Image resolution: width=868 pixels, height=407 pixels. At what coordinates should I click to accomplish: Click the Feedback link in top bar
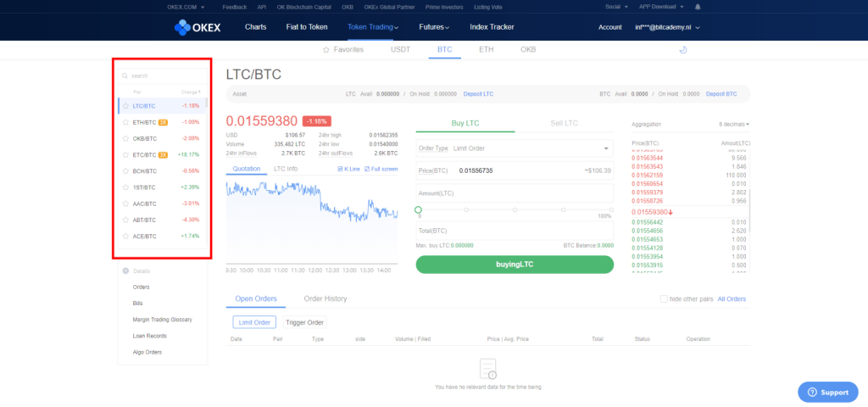tap(233, 7)
